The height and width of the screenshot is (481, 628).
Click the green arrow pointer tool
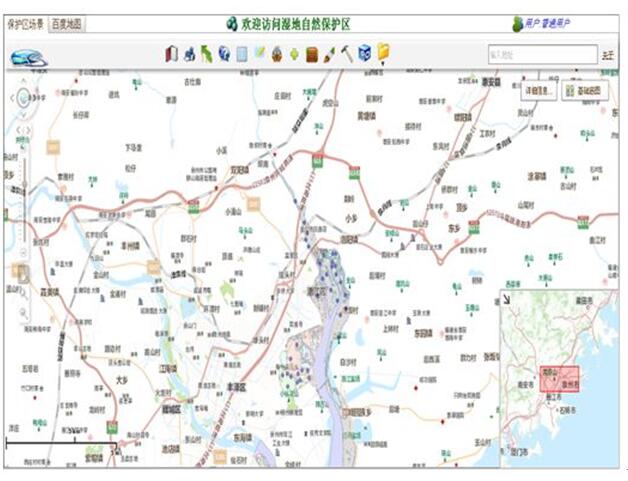point(206,54)
